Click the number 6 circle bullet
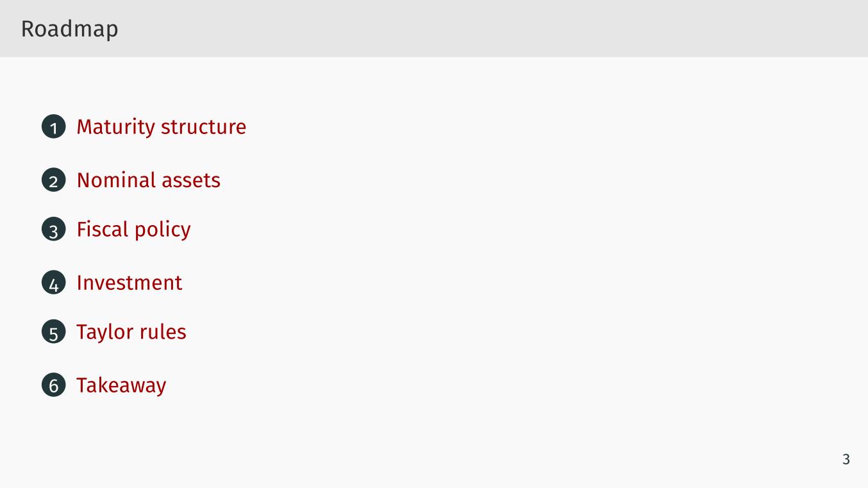Screen dimensions: 868x488 (x=54, y=385)
